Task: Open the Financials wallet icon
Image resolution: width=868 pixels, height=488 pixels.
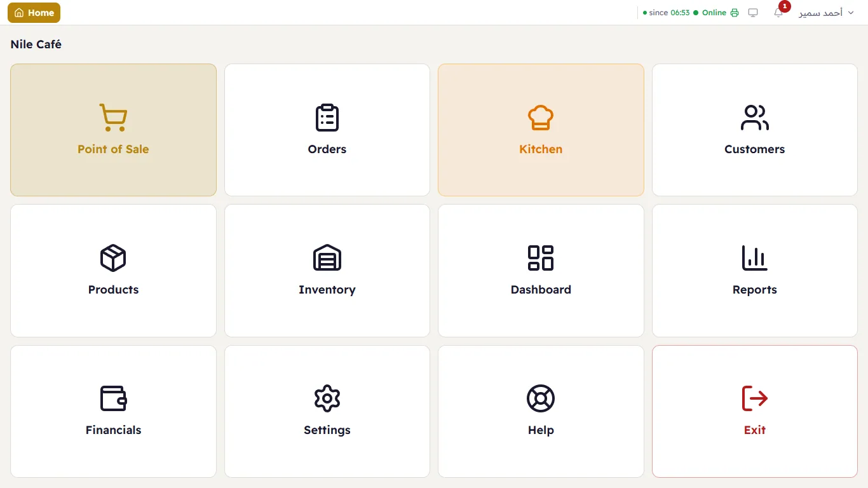Action: pyautogui.click(x=113, y=398)
